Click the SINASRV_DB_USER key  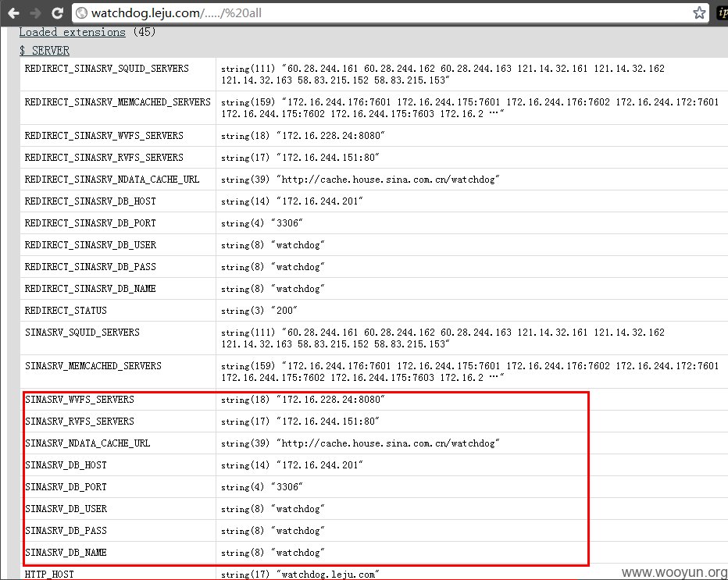click(66, 508)
